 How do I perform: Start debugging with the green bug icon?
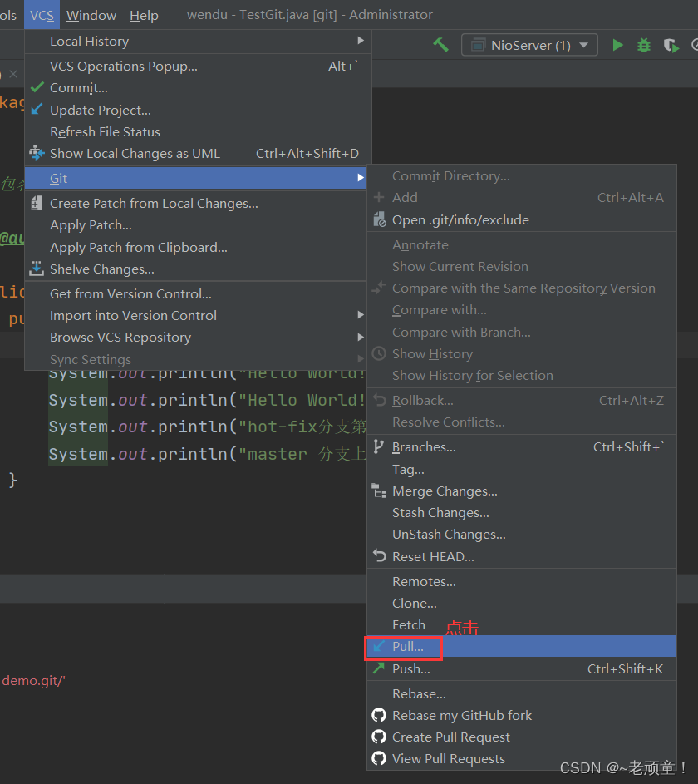pos(644,46)
